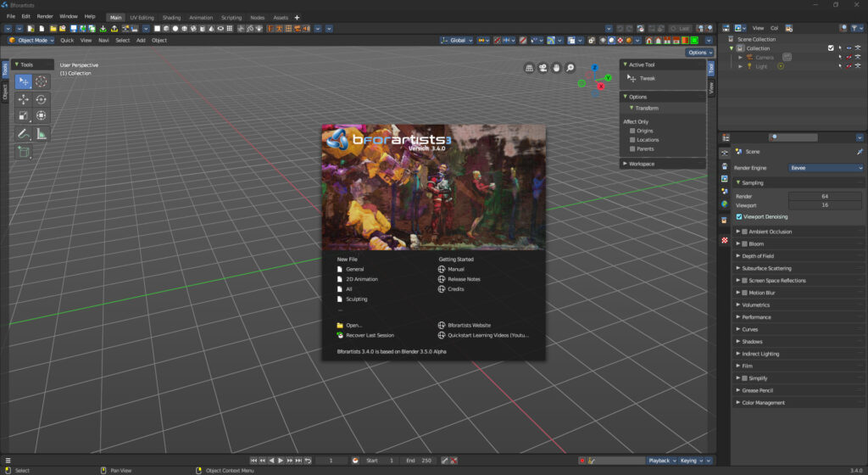Screen dimensions: 868x475
Task: Click the Render samples value field
Action: (x=825, y=197)
